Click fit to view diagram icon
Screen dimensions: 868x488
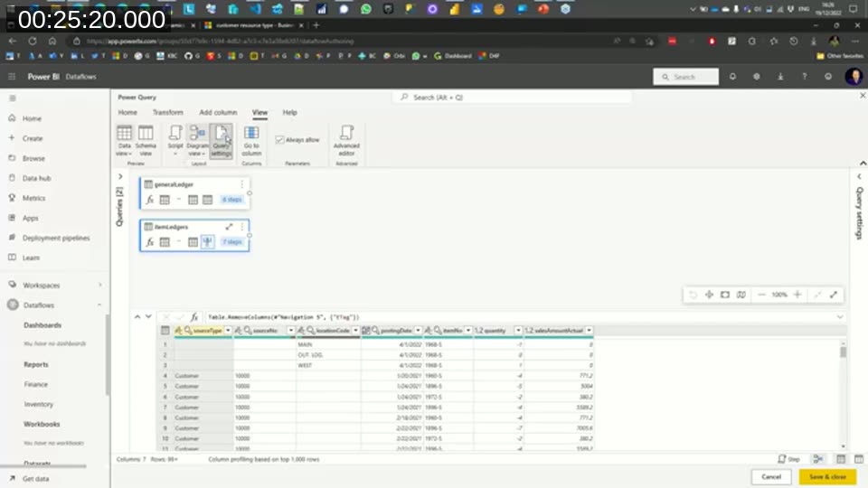tap(724, 295)
